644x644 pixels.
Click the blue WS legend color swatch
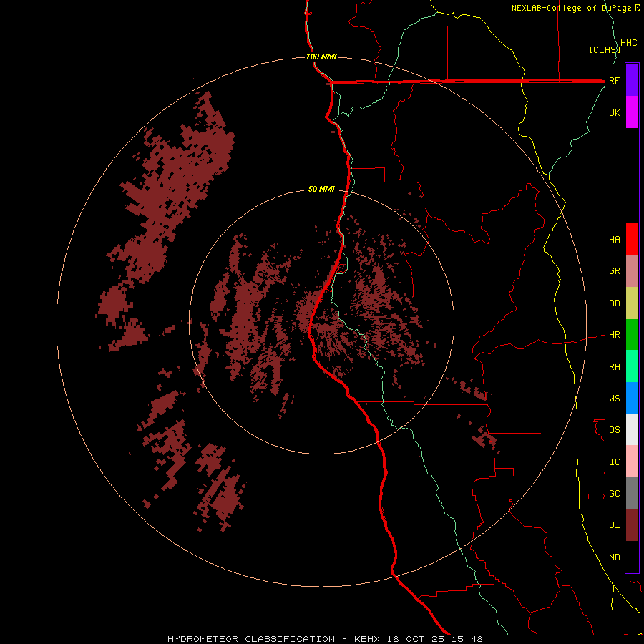[632, 398]
